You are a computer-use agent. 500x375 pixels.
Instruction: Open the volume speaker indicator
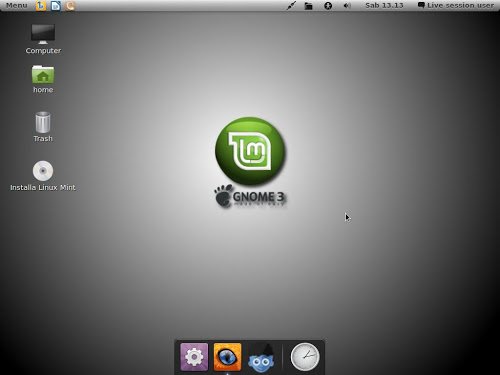(347, 6)
